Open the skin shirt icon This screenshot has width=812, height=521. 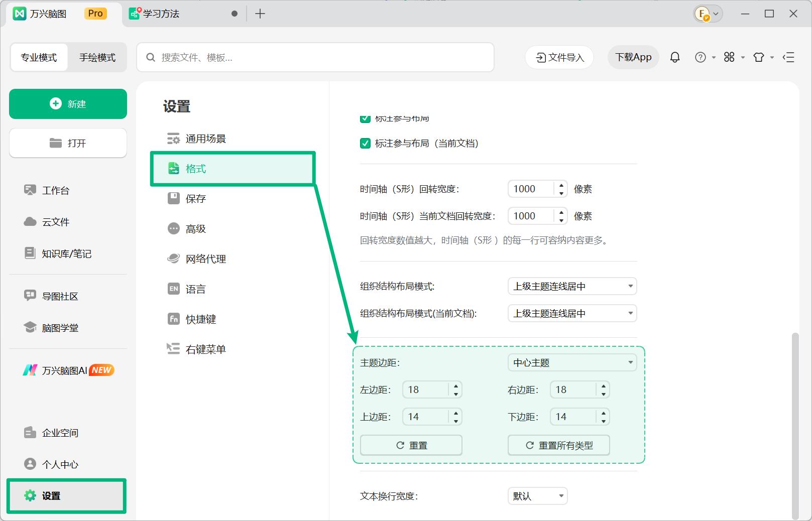pos(759,57)
